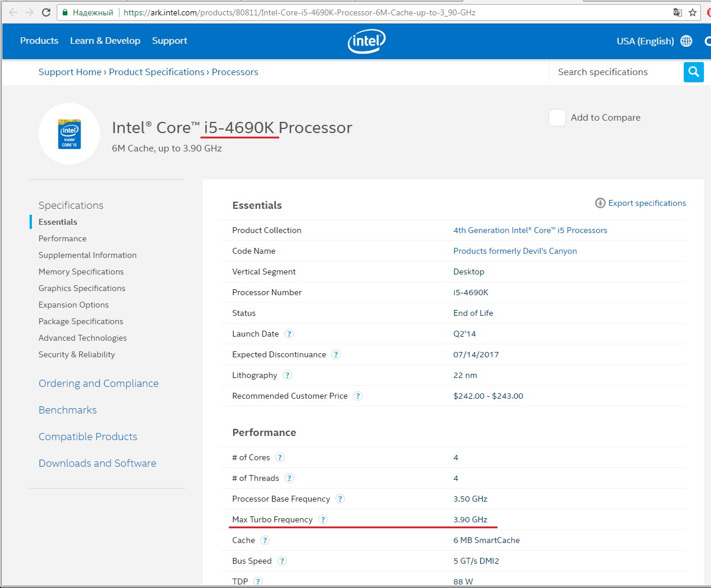Click Products formerly Devil's Canyon link
Viewport: 711px width, 588px height.
coord(515,251)
